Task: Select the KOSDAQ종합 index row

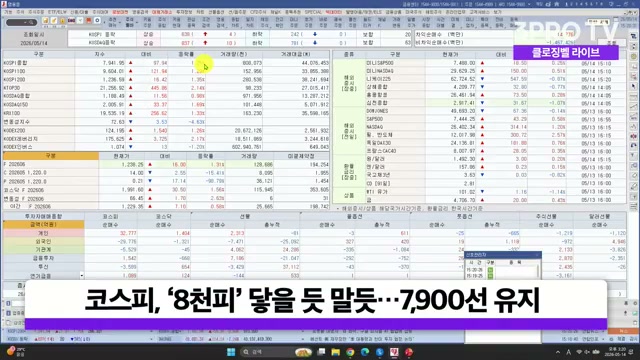Action: pos(166,96)
